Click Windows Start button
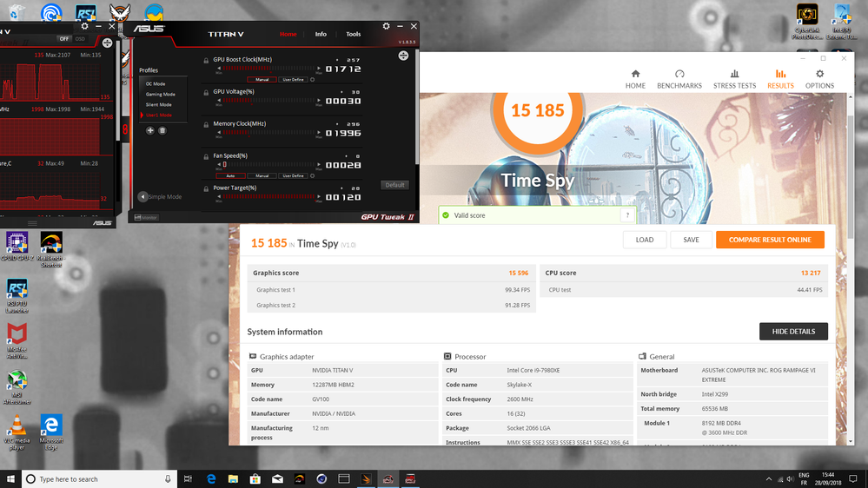Screen dimensions: 868x488 point(10,479)
